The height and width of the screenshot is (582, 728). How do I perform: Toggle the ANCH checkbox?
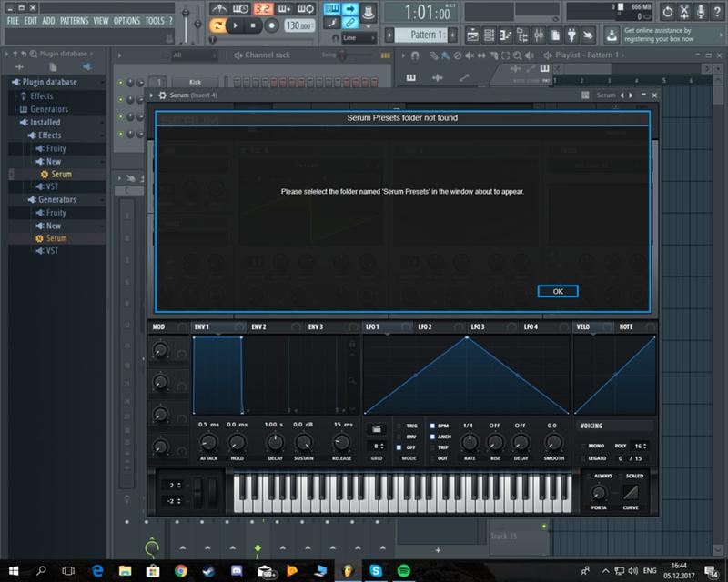[432, 436]
